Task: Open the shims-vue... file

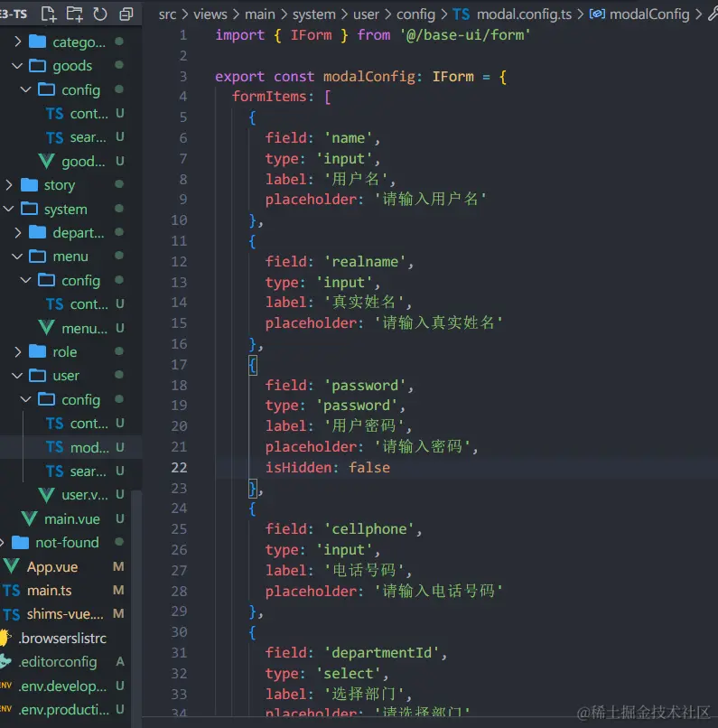Action: coord(65,614)
